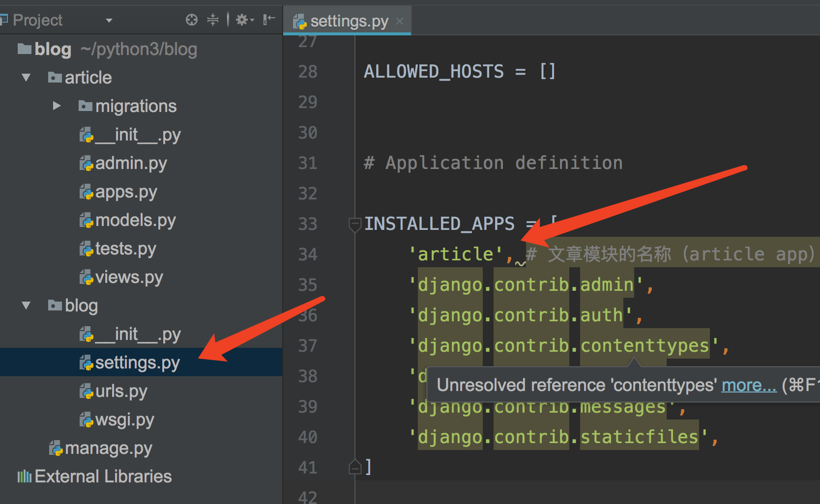Click the External Libraries icon

click(25, 476)
